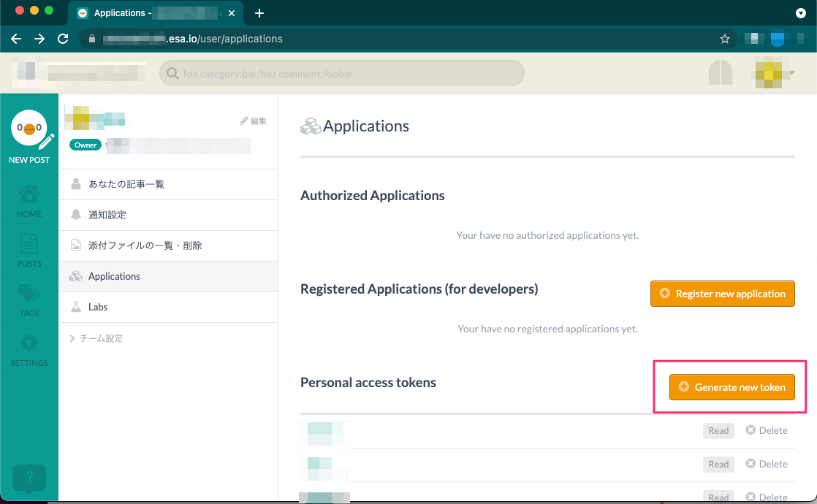Click the help question mark icon
This screenshot has height=504, width=817.
pos(29,478)
